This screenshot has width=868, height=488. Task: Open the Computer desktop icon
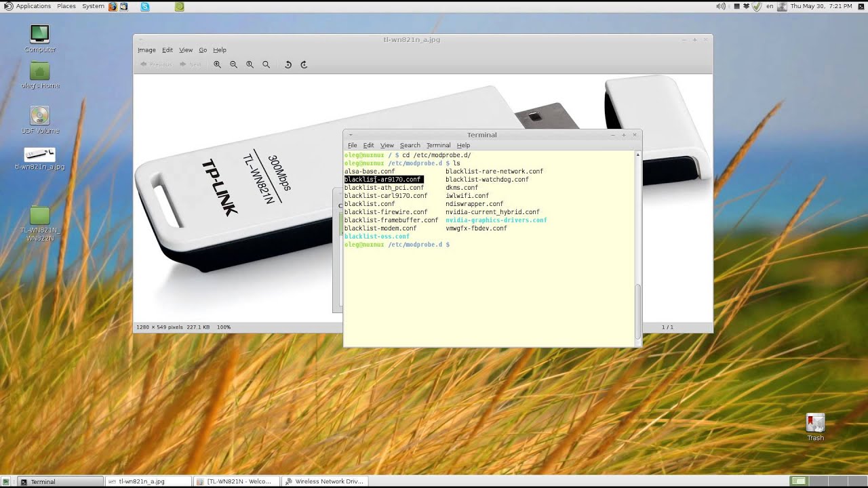(40, 39)
